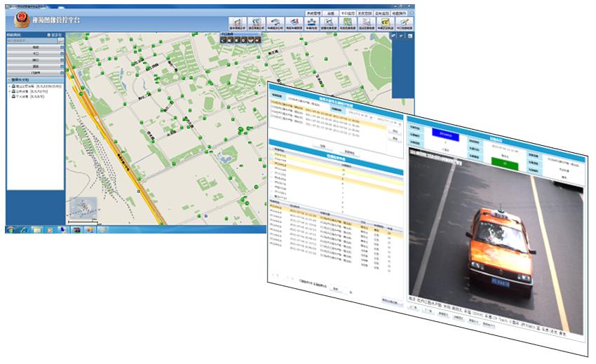Open the document list query toolbar tool

click(x=367, y=24)
